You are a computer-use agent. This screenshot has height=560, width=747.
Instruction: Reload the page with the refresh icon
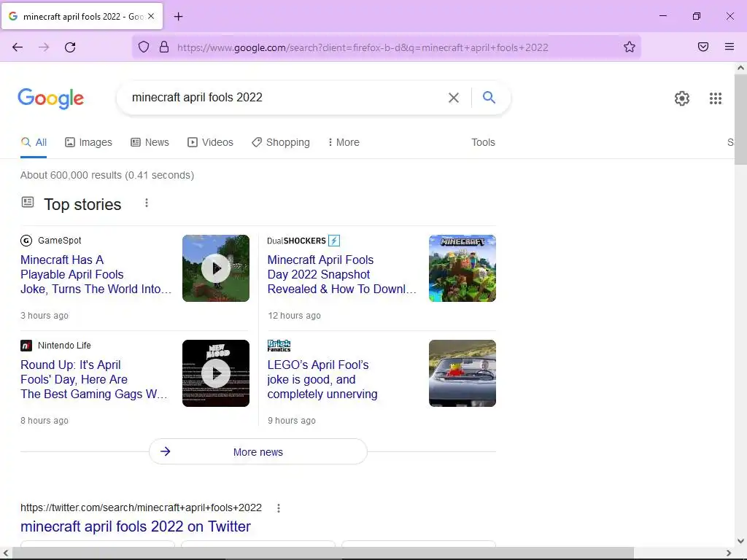(70, 47)
